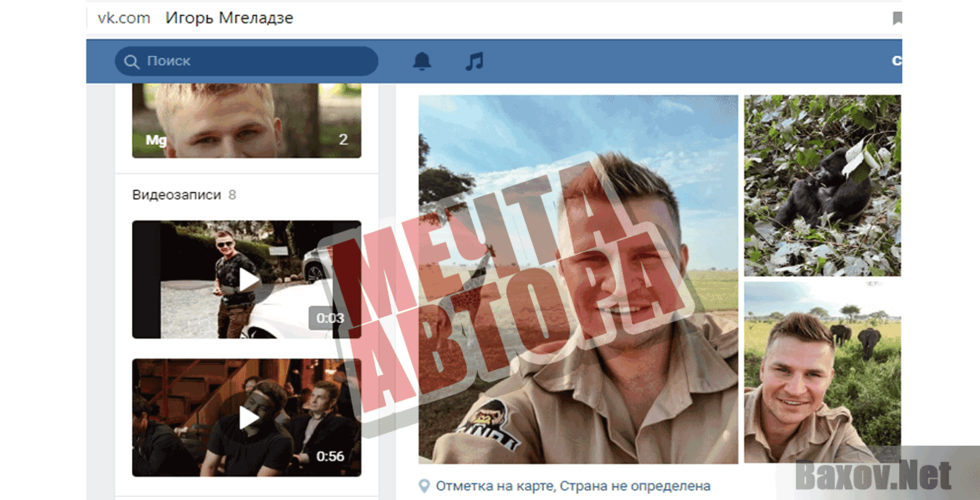Click the video count number 8
The image size is (980, 500).
(x=232, y=195)
